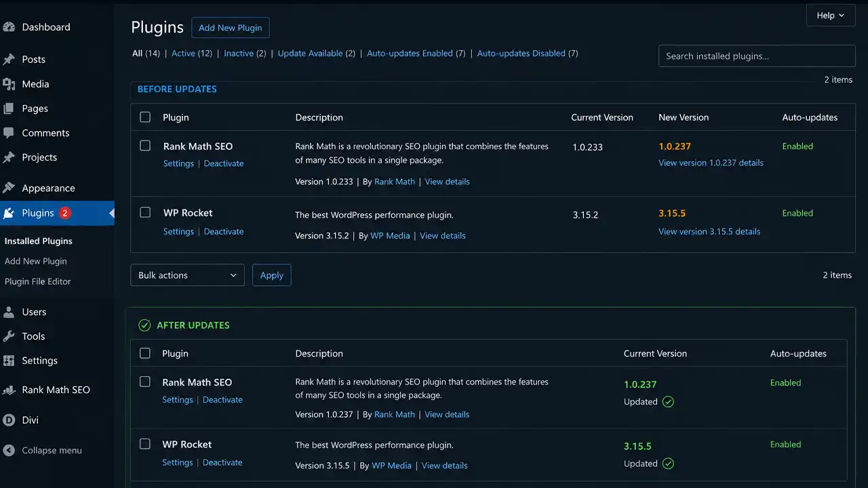The image size is (868, 488).
Task: Toggle select-all checkbox in After Updates table
Action: (145, 353)
